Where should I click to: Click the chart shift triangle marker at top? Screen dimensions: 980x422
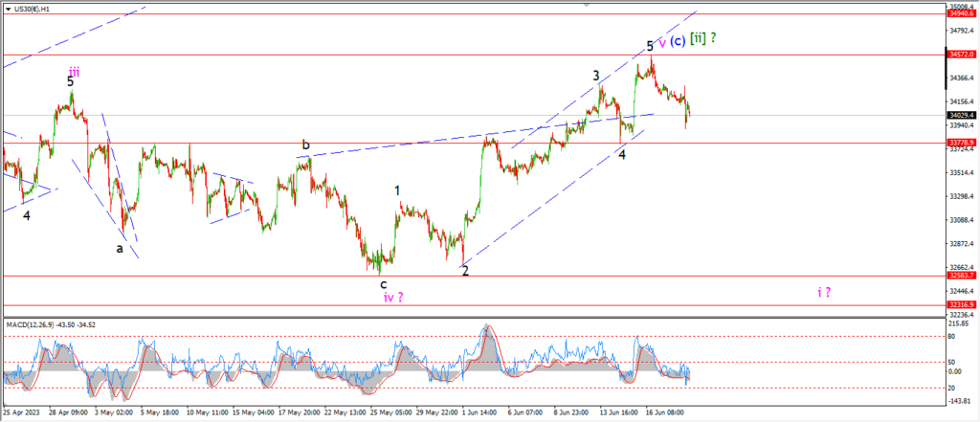(x=587, y=5)
